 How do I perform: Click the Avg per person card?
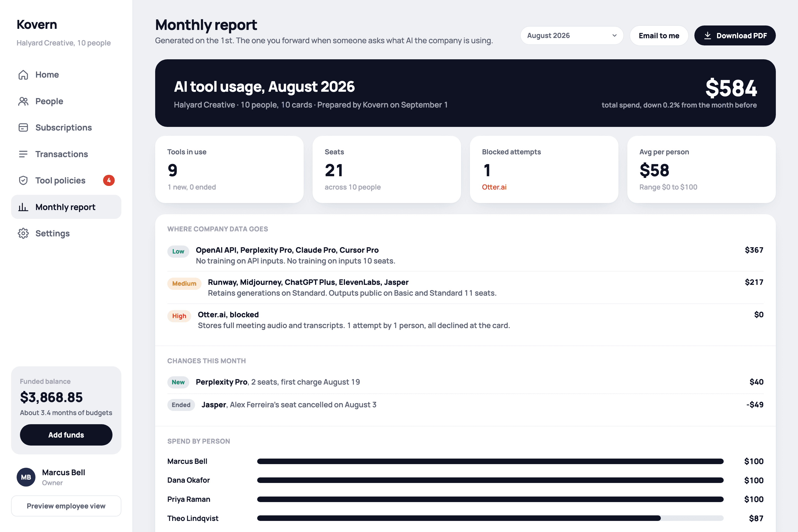(x=702, y=170)
